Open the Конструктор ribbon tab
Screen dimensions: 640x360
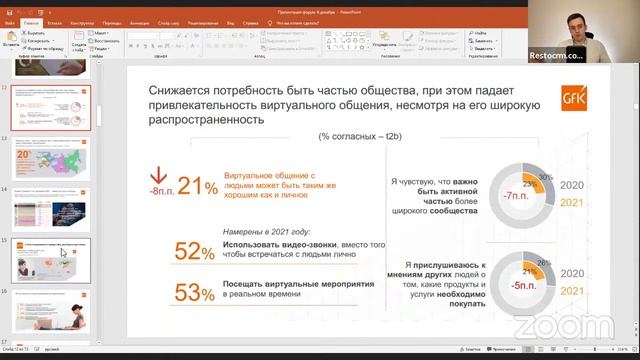[82, 23]
